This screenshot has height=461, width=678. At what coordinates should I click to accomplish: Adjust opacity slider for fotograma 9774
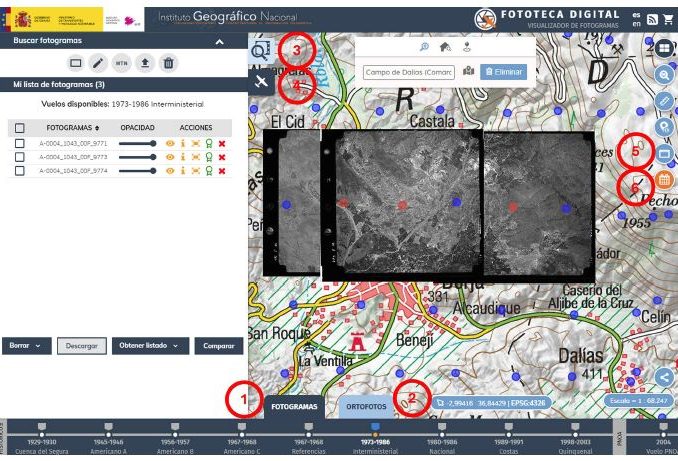click(137, 171)
